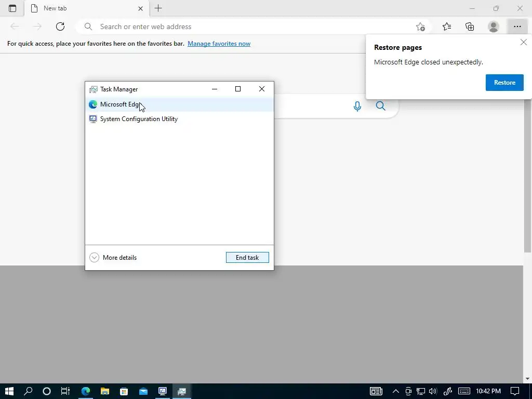The height and width of the screenshot is (399, 532).
Task: Minimize the Task Manager window
Action: click(x=215, y=89)
